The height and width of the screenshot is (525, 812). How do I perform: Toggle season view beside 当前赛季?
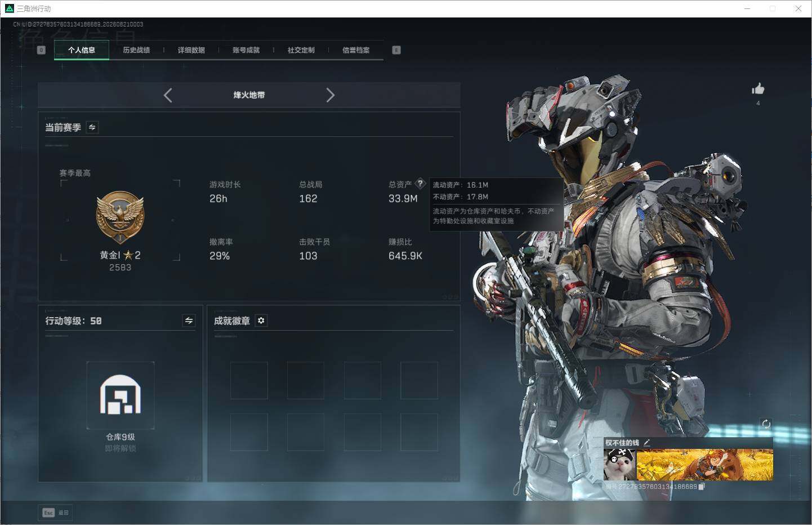[x=92, y=127]
